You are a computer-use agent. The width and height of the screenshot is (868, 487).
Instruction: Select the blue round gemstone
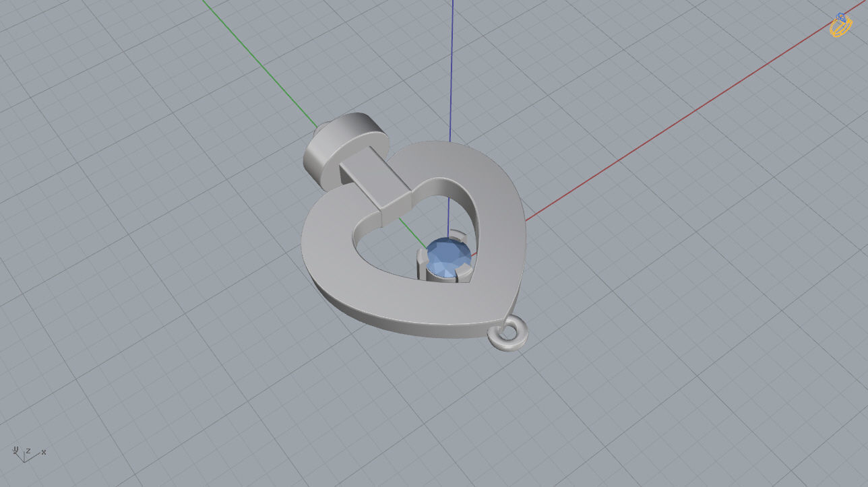pos(449,257)
